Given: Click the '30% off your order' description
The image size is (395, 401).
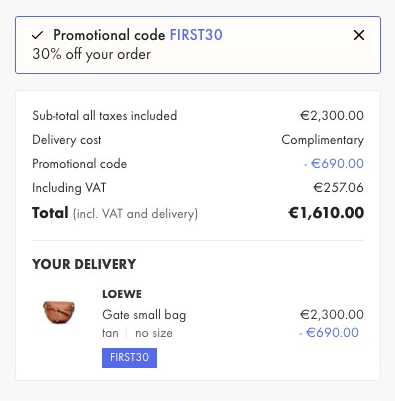Looking at the screenshot, I should tap(91, 54).
